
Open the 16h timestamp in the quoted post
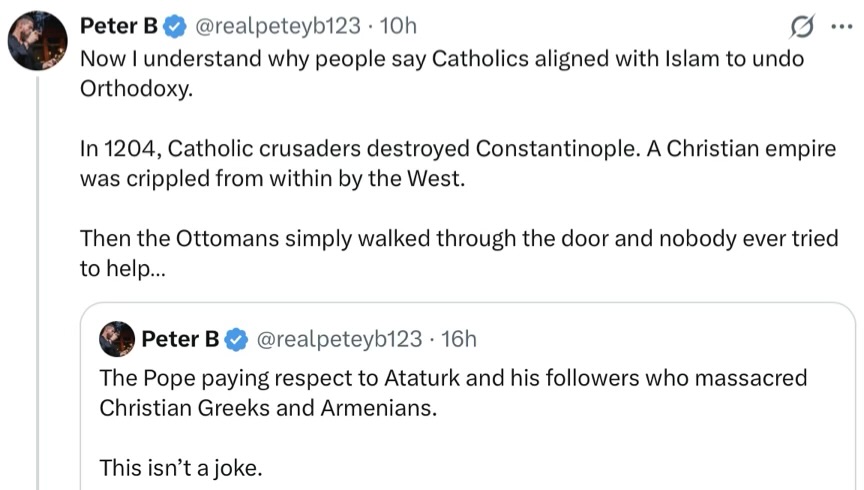click(458, 340)
